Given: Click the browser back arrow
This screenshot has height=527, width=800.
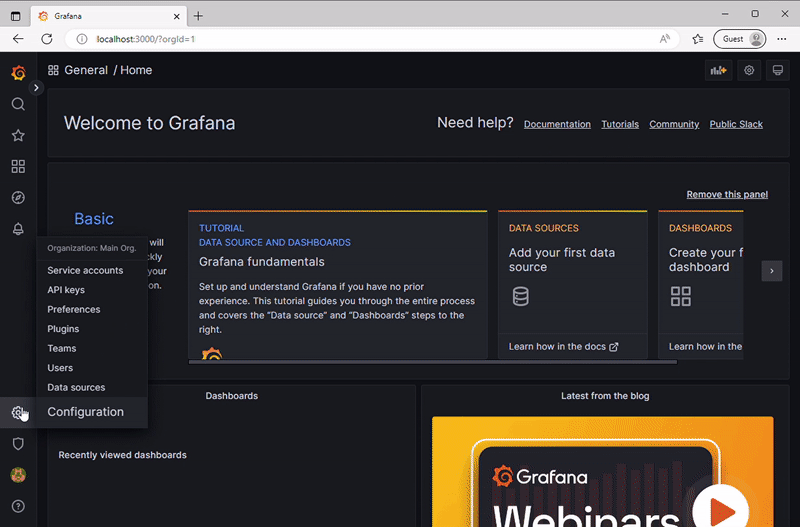Looking at the screenshot, I should pos(18,39).
